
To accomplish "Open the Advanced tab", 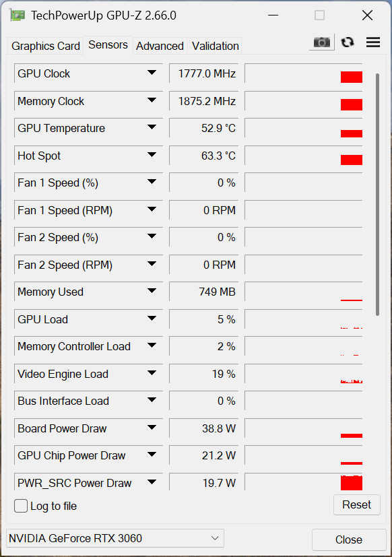I will pyautogui.click(x=160, y=46).
